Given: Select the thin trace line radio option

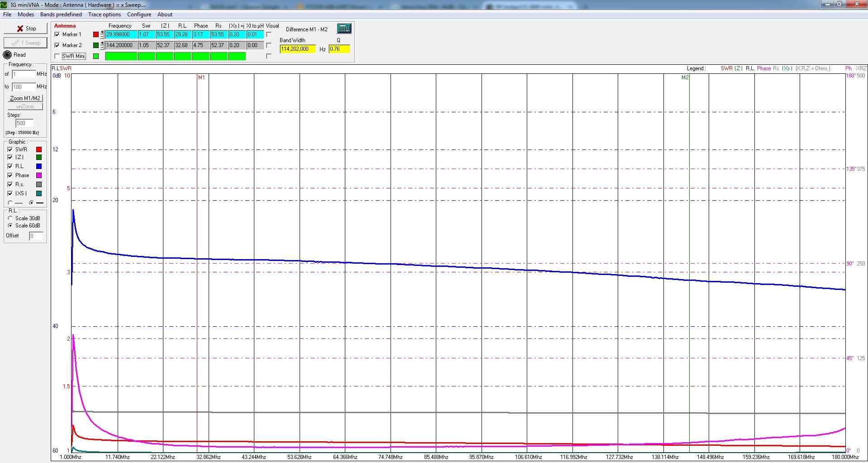Looking at the screenshot, I should pos(10,203).
